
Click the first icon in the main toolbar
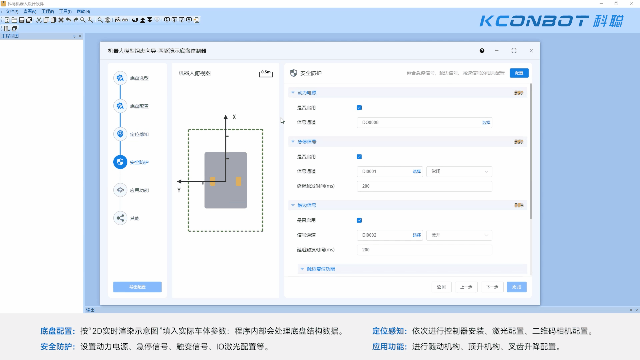tap(7, 20)
